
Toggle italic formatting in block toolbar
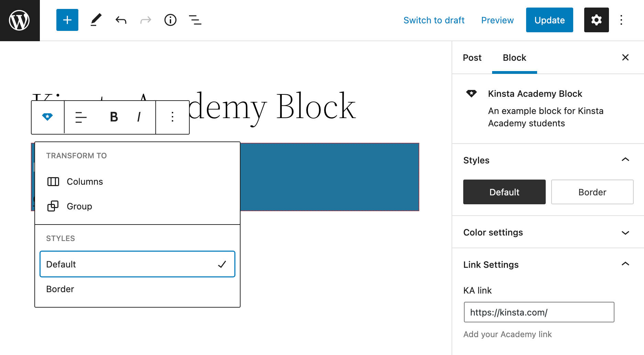click(x=139, y=117)
